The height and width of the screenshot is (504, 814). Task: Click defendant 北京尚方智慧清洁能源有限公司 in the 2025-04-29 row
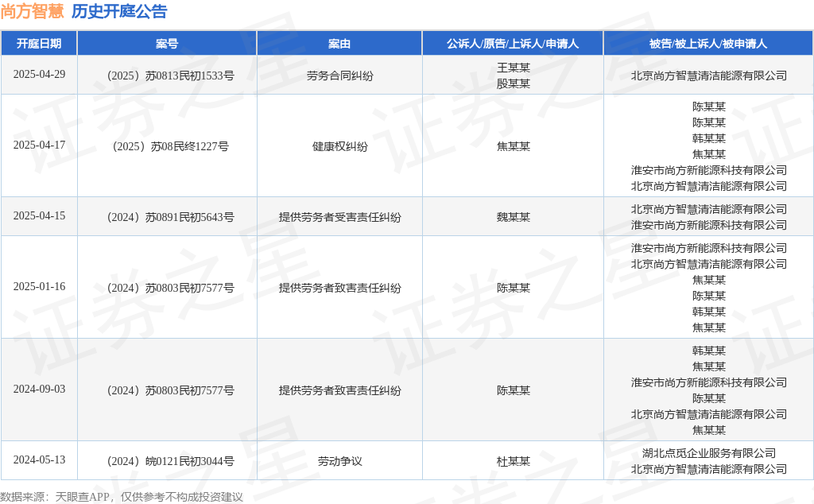pyautogui.click(x=708, y=76)
